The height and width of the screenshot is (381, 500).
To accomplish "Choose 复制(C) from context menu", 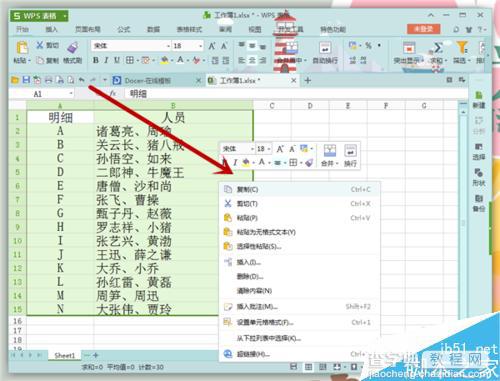I will click(299, 189).
